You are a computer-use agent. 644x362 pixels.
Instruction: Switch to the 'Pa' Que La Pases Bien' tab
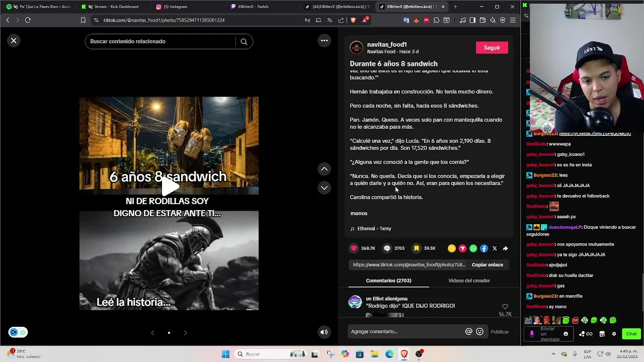[39, 7]
